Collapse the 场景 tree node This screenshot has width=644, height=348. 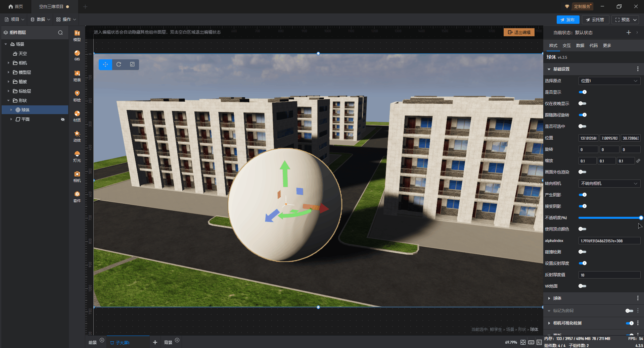6,44
